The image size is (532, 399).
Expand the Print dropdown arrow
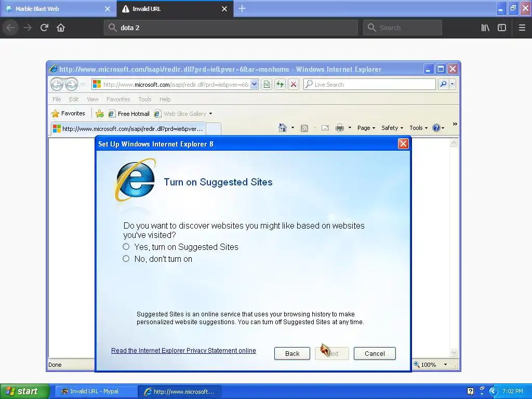pyautogui.click(x=350, y=128)
